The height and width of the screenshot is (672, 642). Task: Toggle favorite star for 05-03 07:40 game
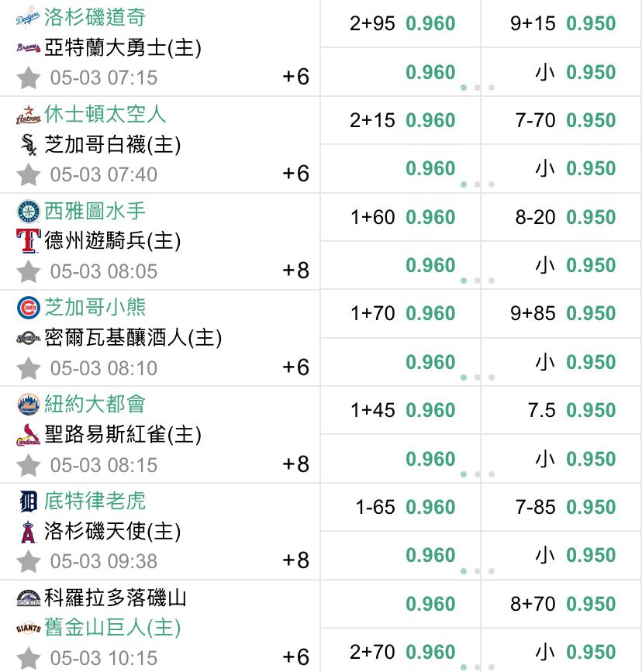pyautogui.click(x=29, y=174)
